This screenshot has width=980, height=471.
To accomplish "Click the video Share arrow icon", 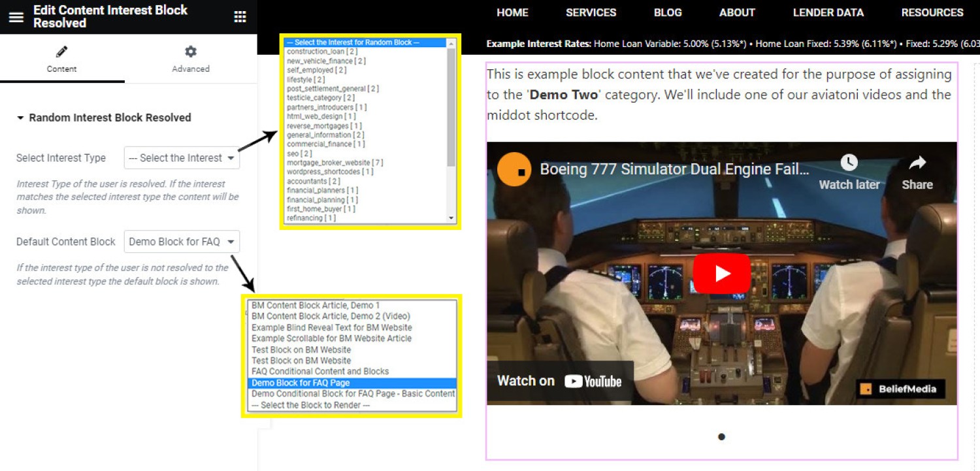I will click(x=917, y=163).
